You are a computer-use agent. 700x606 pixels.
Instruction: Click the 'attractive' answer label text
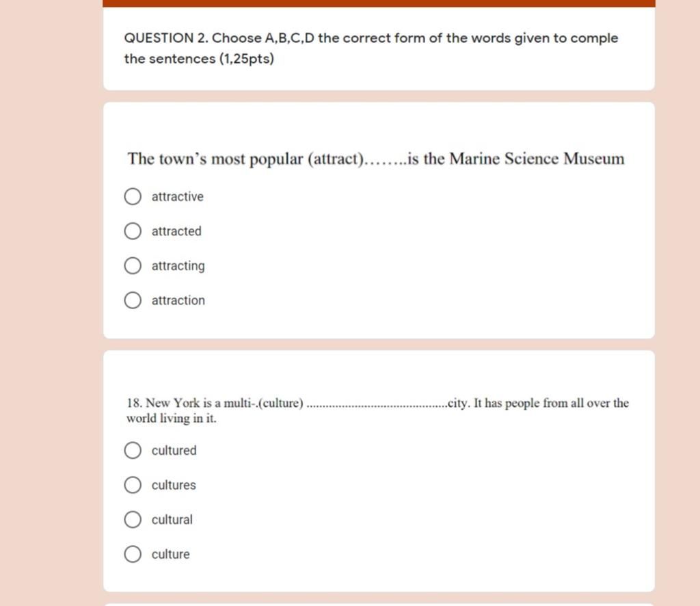(x=177, y=196)
